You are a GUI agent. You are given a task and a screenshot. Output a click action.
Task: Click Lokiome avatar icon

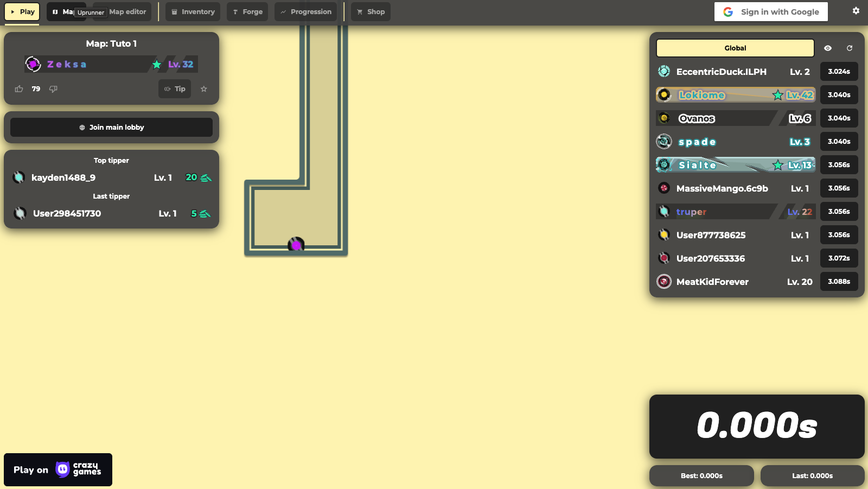(x=664, y=95)
